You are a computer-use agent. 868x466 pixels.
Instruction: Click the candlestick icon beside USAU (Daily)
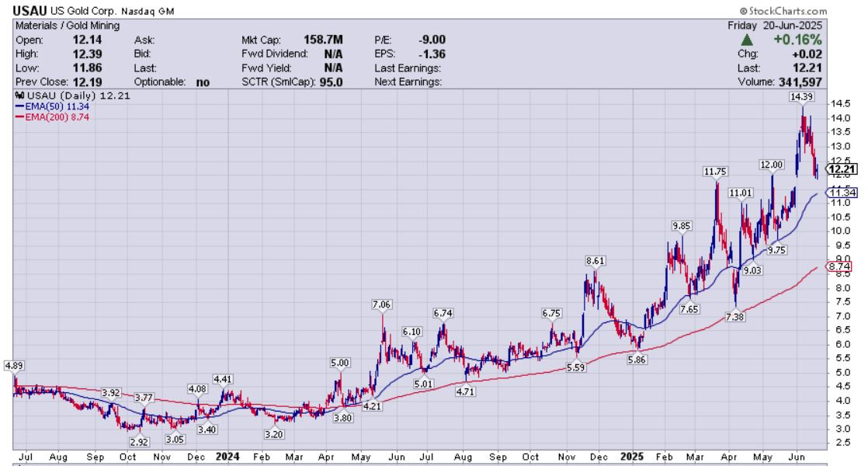[19, 96]
